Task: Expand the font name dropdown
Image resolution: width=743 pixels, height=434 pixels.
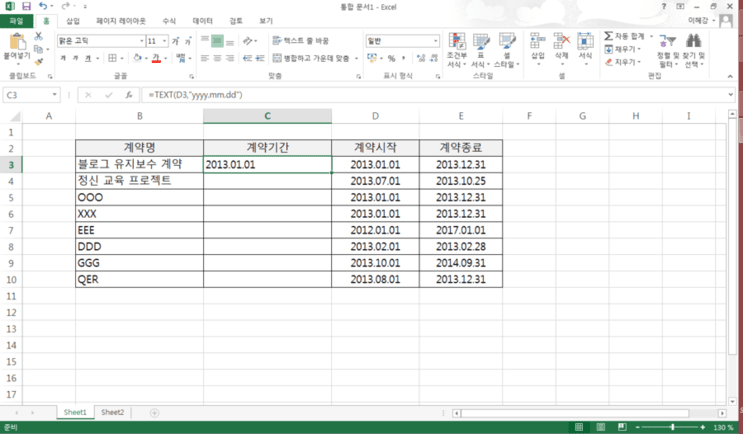Action: pyautogui.click(x=141, y=41)
